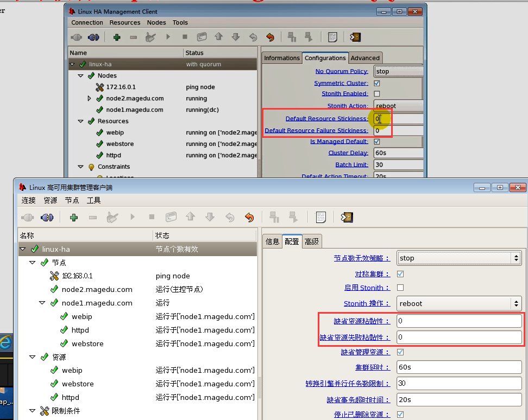Click Move Down arrow in Chinese window toolbar

point(210,217)
